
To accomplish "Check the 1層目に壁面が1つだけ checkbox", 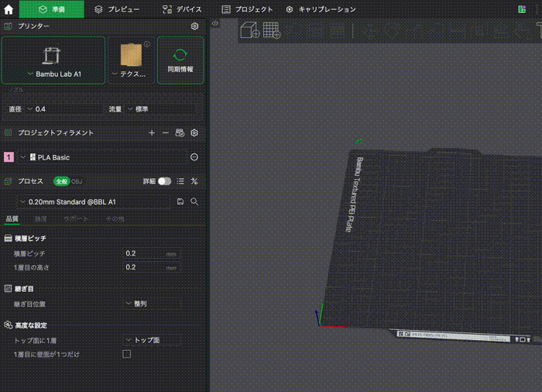I will (127, 354).
